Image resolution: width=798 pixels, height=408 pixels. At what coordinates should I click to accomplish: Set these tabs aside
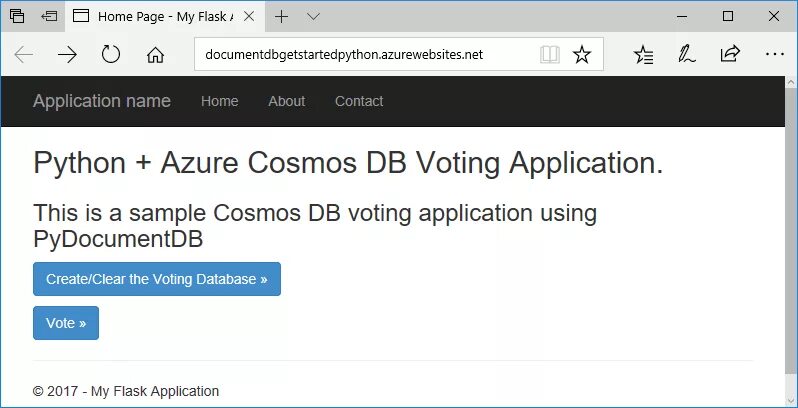tap(49, 16)
